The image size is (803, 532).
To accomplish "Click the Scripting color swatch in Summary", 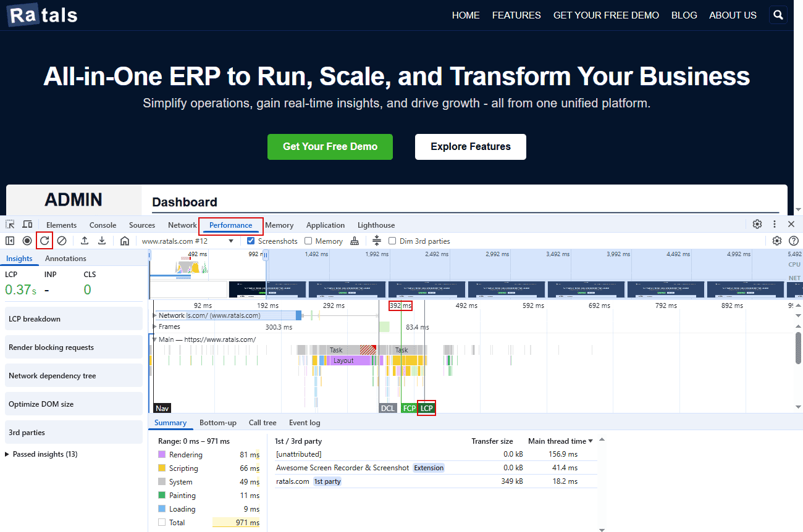I will [x=162, y=468].
